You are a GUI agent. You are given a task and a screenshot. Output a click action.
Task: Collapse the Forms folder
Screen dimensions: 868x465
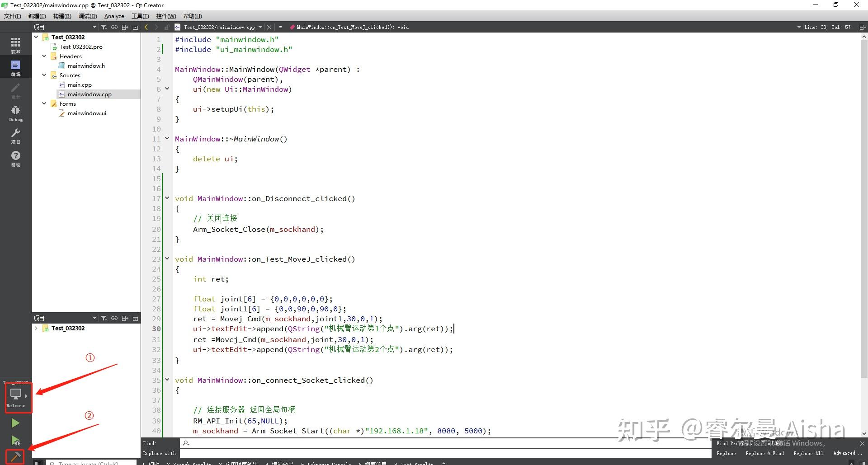[44, 103]
